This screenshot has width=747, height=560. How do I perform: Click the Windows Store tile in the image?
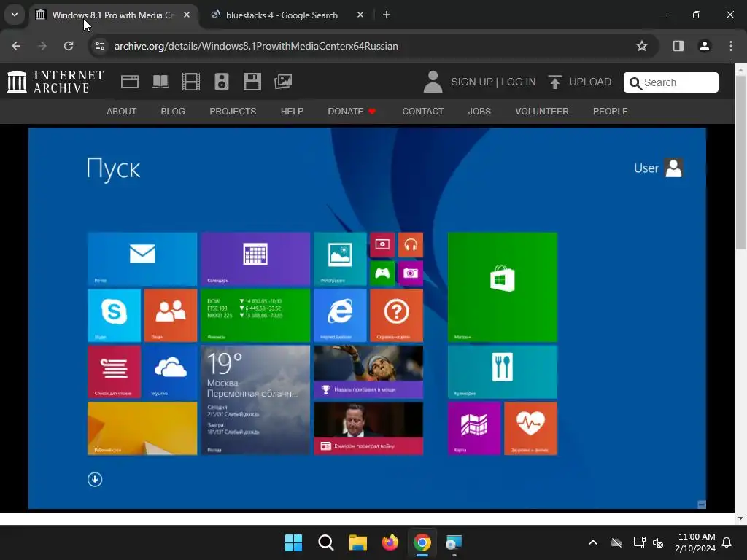[502, 287]
